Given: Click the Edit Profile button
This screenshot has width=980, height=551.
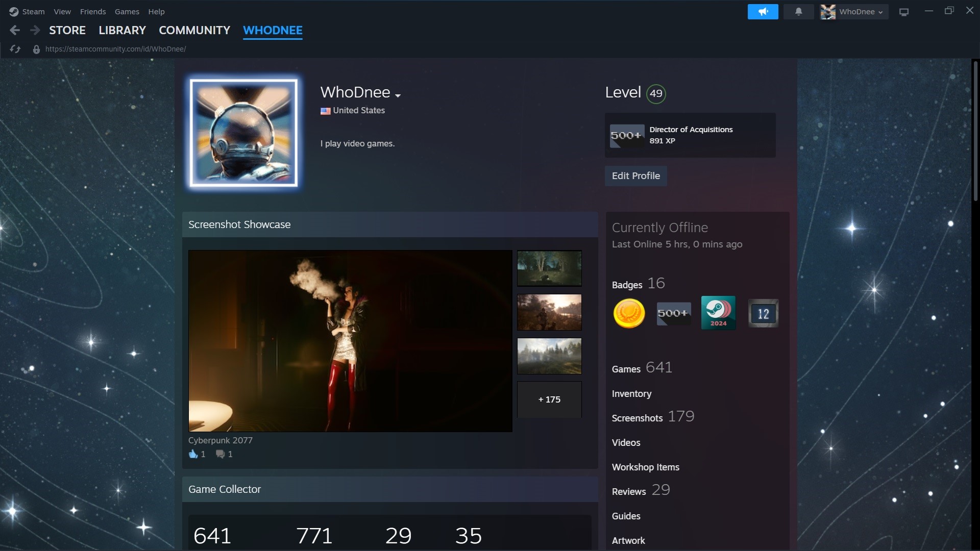Looking at the screenshot, I should [635, 176].
